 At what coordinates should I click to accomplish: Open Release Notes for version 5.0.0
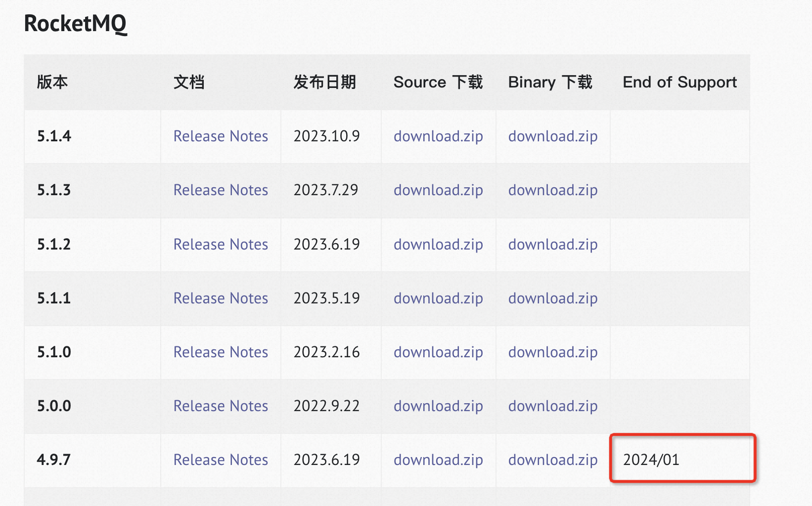point(221,406)
